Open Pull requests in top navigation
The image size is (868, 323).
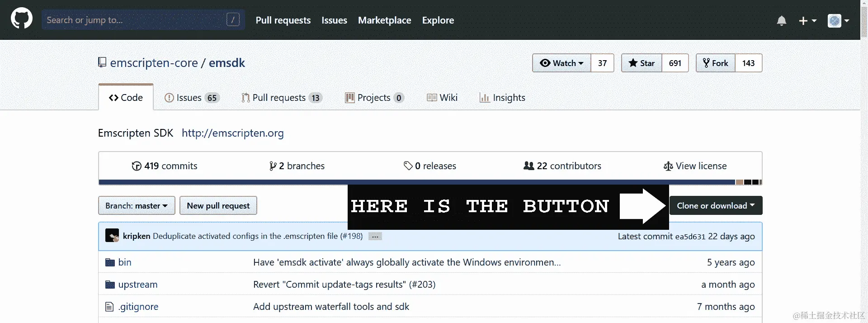[x=283, y=20]
